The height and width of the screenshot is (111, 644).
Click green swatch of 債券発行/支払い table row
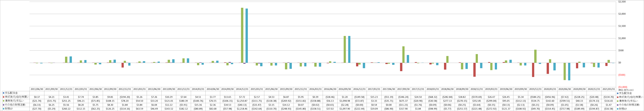click(3, 101)
